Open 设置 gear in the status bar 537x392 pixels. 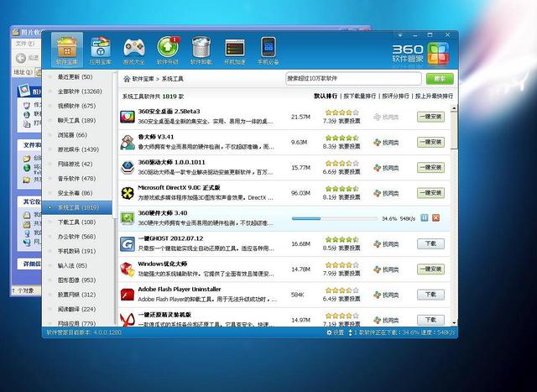coord(335,332)
